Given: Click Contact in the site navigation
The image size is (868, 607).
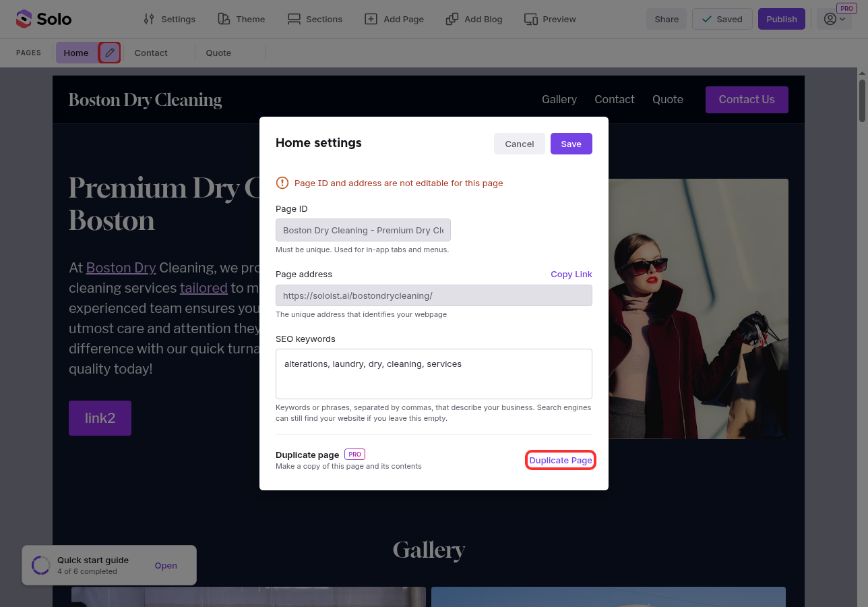Looking at the screenshot, I should [x=615, y=99].
